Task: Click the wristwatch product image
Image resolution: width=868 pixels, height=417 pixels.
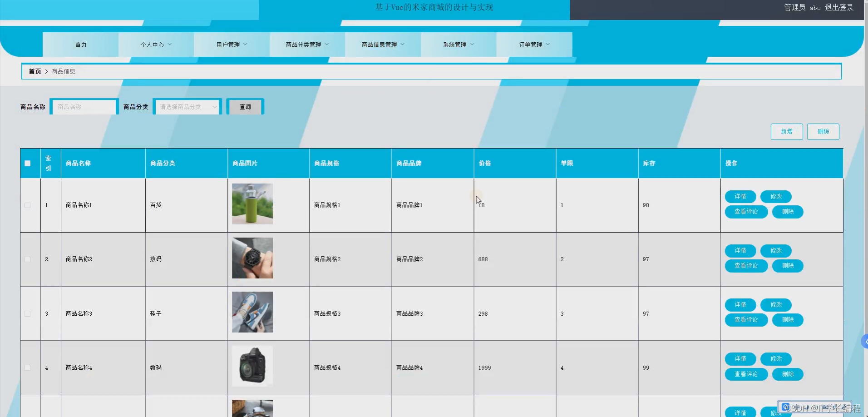Action: click(x=252, y=258)
